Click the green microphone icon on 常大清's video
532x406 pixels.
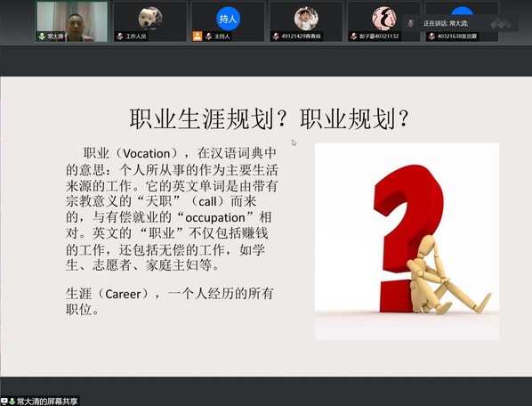click(42, 36)
